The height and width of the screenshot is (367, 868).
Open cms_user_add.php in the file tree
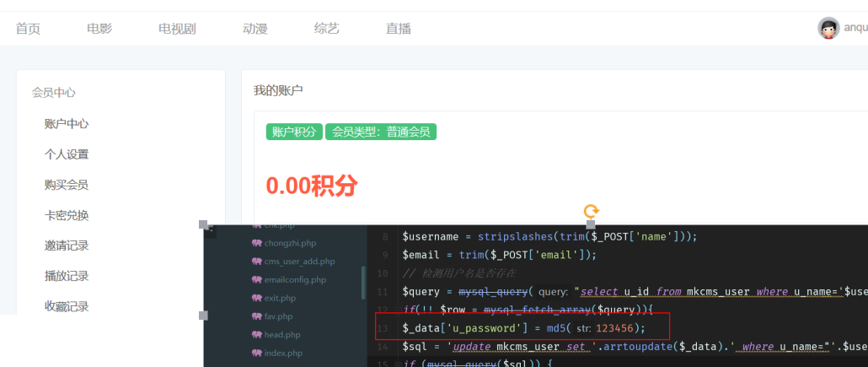[299, 261]
